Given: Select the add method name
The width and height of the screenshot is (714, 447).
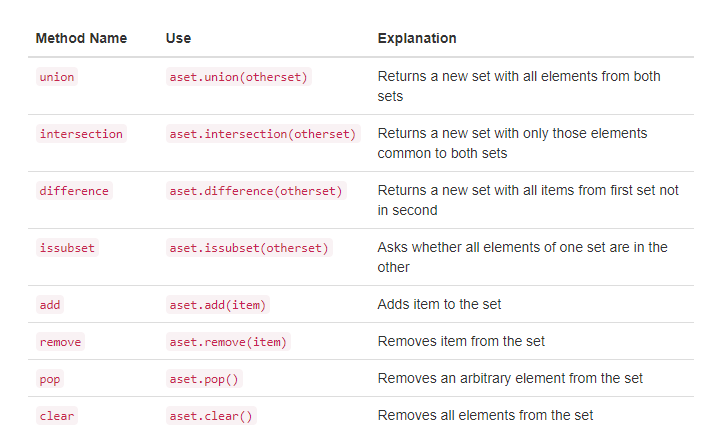Looking at the screenshot, I should [x=50, y=304].
